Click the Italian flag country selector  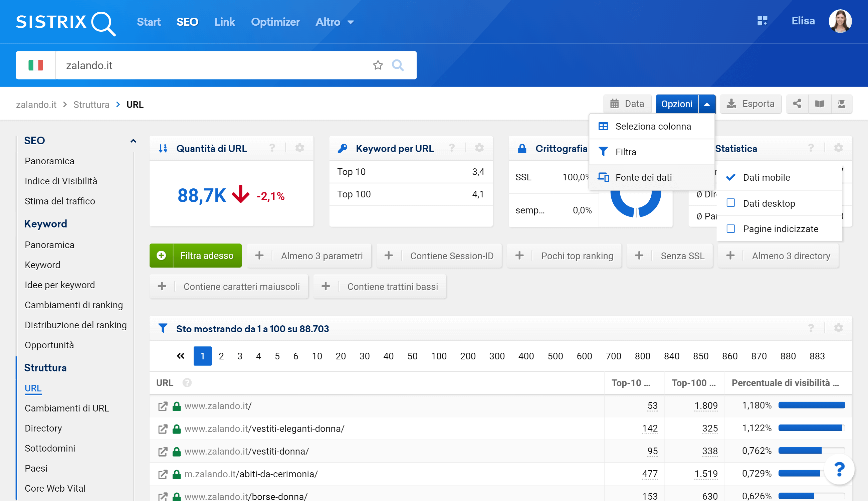(36, 65)
